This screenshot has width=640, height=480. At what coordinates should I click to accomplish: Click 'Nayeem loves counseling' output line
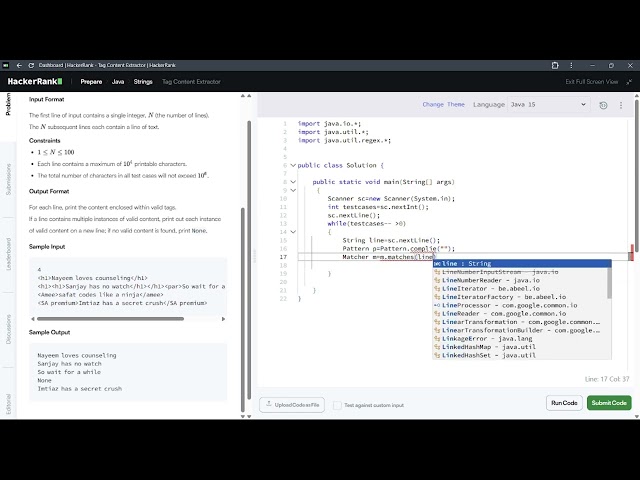pos(77,356)
